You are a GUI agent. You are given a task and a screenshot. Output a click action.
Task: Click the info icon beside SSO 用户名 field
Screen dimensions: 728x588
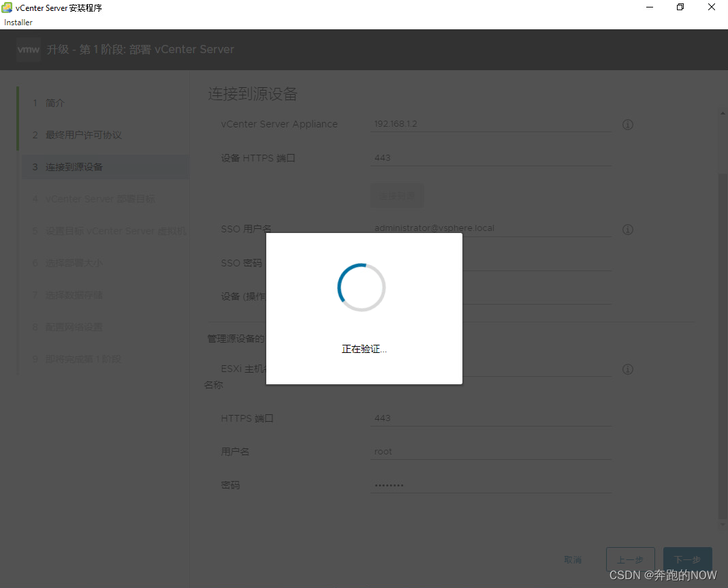coord(628,230)
